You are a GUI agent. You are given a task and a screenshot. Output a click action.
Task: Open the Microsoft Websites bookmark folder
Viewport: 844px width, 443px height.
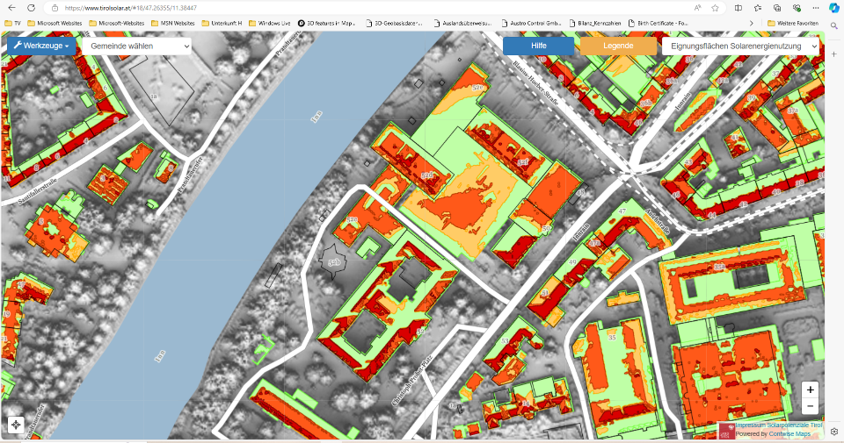click(56, 23)
